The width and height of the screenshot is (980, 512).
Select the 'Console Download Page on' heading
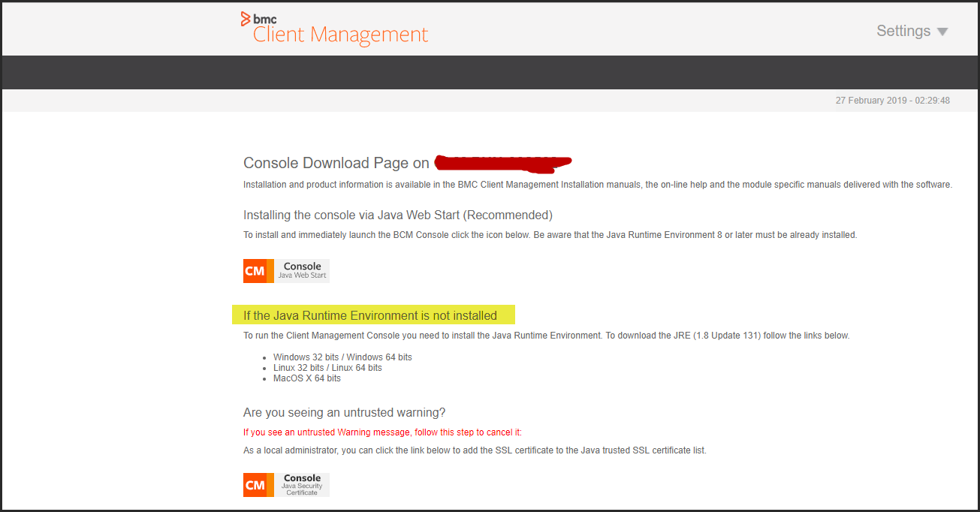point(336,163)
